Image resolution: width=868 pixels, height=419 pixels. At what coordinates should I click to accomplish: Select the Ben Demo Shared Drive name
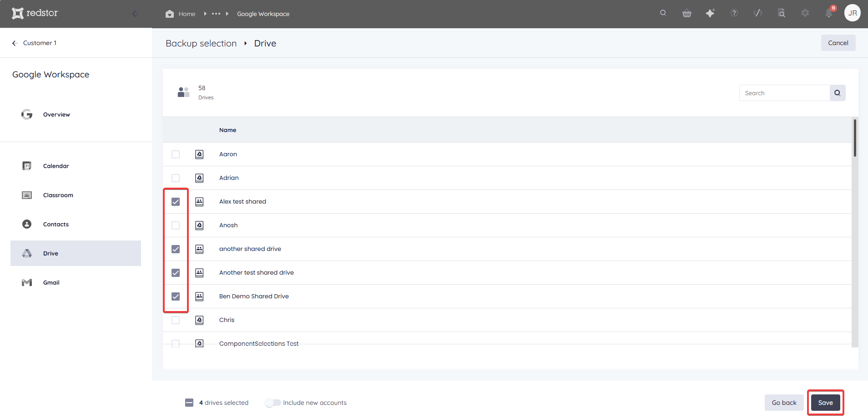(x=254, y=296)
